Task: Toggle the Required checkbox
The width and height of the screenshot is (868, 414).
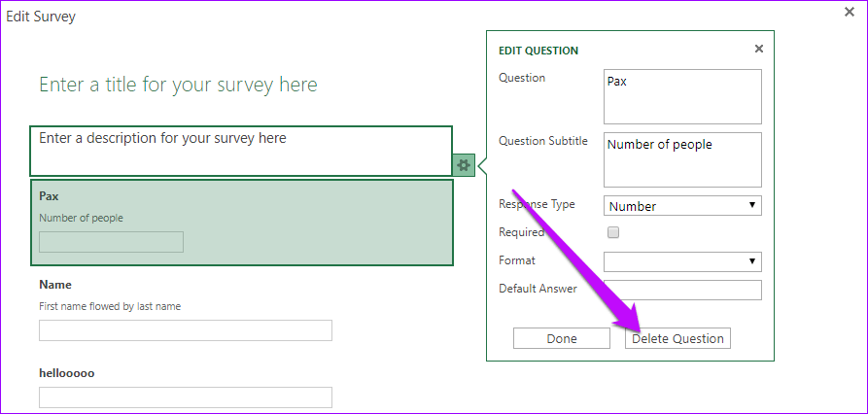Action: coord(612,233)
